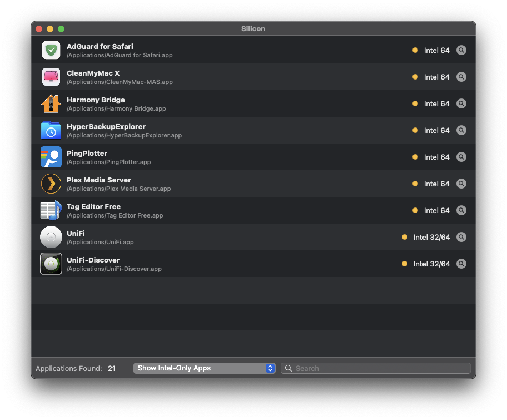Click Intel 32/64 label for UniFi-Discover

point(431,264)
